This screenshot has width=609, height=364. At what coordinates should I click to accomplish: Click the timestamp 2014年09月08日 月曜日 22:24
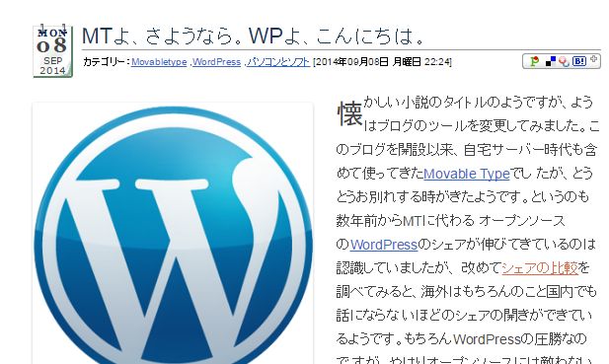382,62
